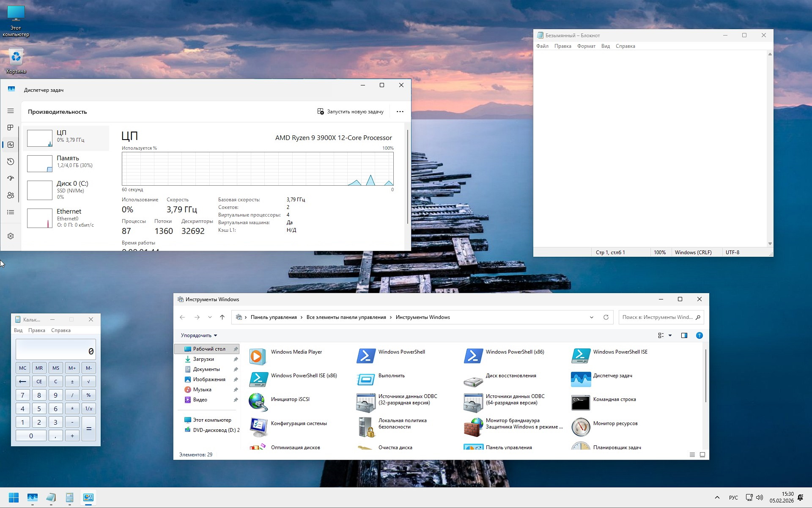The width and height of the screenshot is (812, 508).
Task: Select Инициатор iSCSI item icon
Action: coord(258,403)
